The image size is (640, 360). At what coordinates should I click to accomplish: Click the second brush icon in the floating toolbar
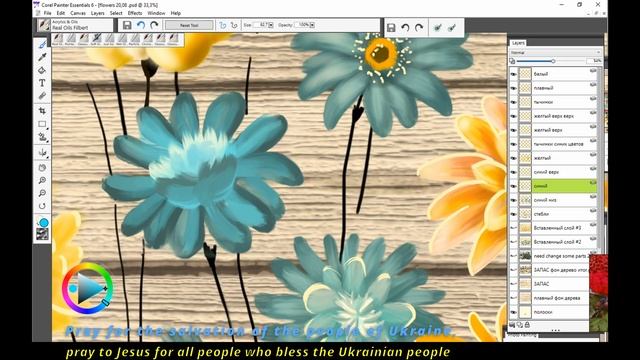451,28
